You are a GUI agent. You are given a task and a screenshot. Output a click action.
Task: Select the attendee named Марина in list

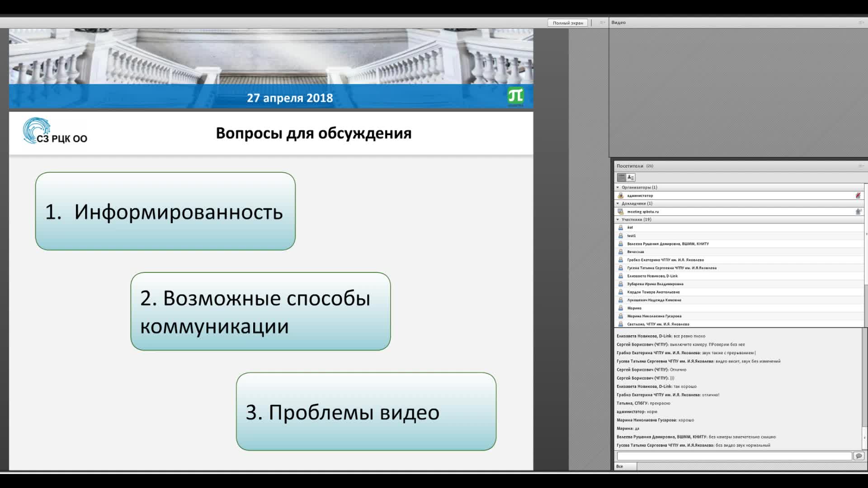click(740, 308)
